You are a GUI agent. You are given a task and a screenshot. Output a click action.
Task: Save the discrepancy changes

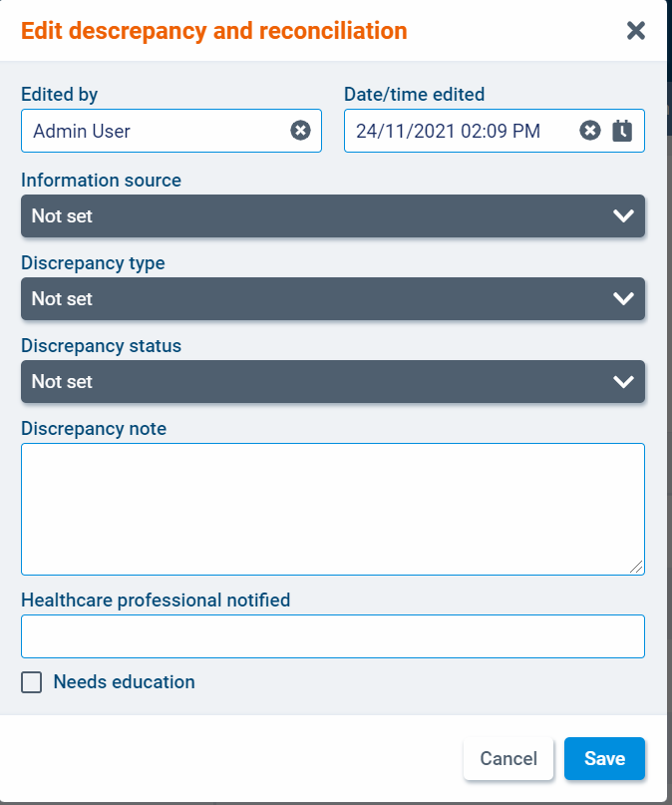coord(604,758)
